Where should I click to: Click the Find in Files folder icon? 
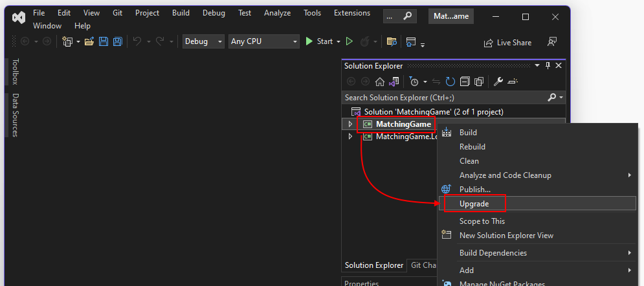(392, 41)
